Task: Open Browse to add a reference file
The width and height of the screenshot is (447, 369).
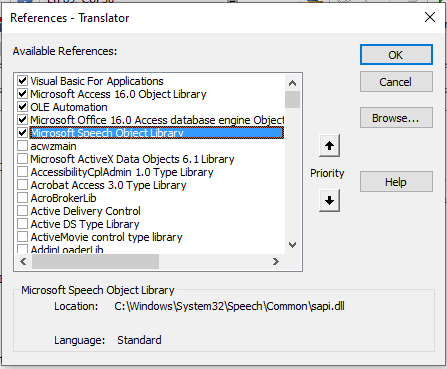Action: coord(396,118)
